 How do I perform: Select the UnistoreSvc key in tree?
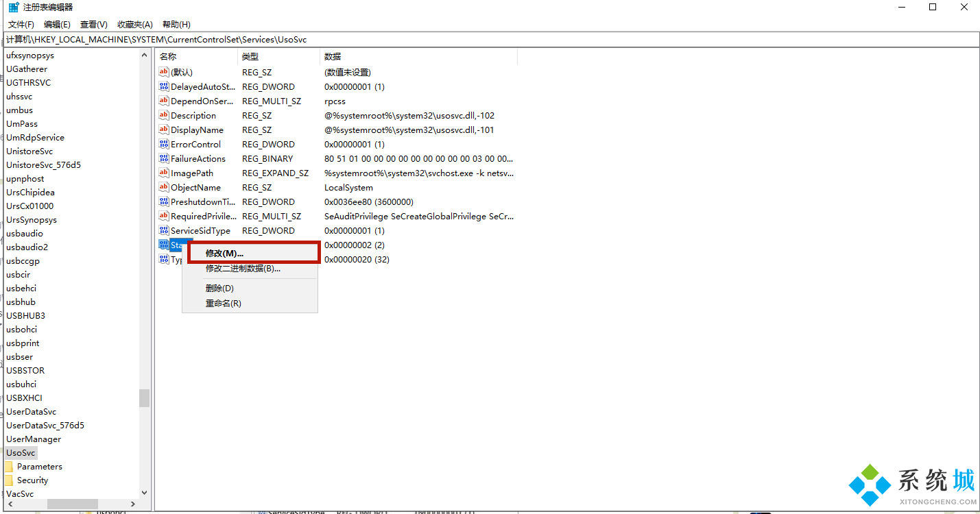(29, 151)
